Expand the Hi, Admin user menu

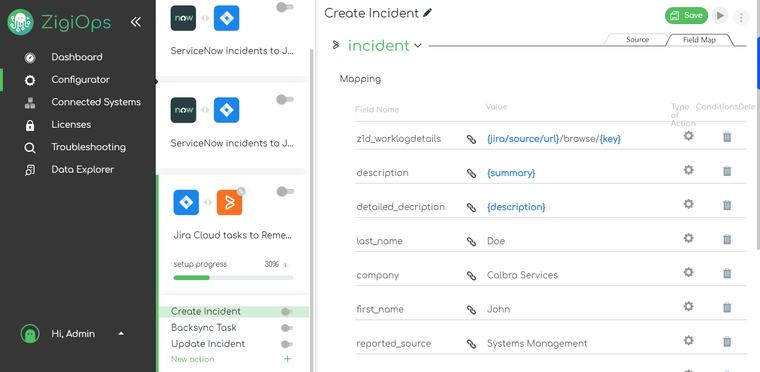121,334
